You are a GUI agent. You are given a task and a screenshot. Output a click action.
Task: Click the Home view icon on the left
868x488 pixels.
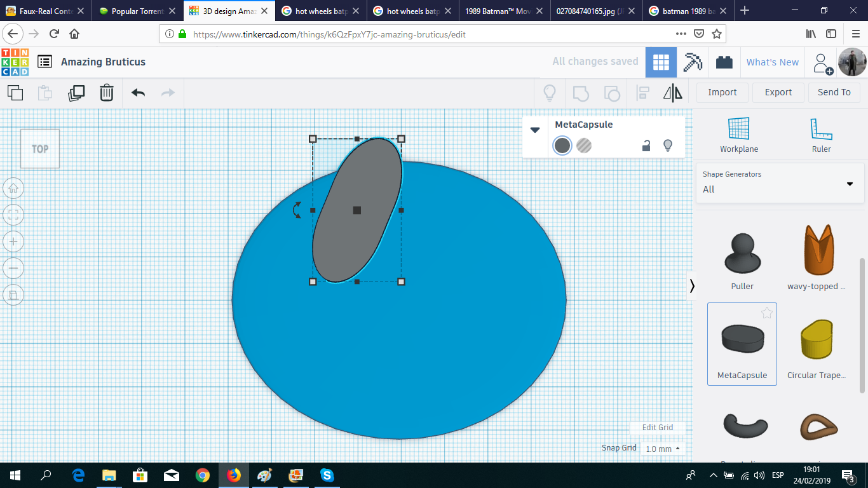point(13,188)
